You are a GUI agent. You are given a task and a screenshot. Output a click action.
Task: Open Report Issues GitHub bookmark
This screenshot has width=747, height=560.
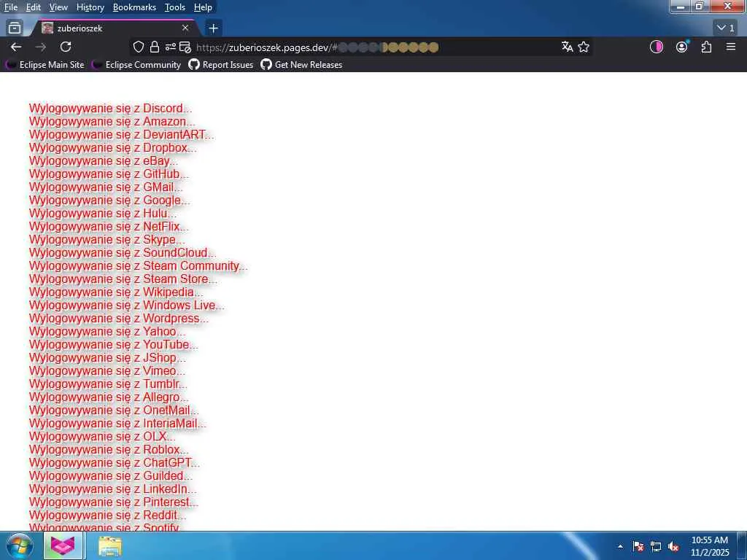(220, 65)
